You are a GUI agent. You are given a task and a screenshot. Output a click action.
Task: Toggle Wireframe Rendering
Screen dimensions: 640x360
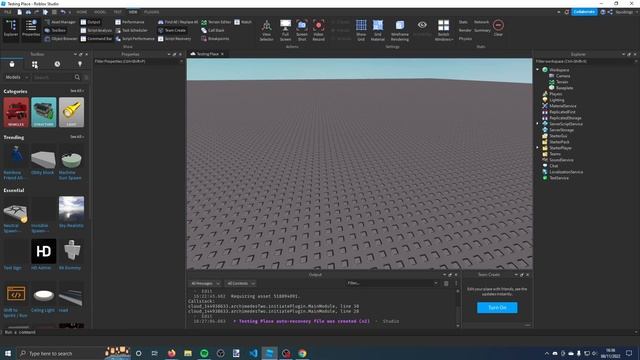click(x=400, y=31)
